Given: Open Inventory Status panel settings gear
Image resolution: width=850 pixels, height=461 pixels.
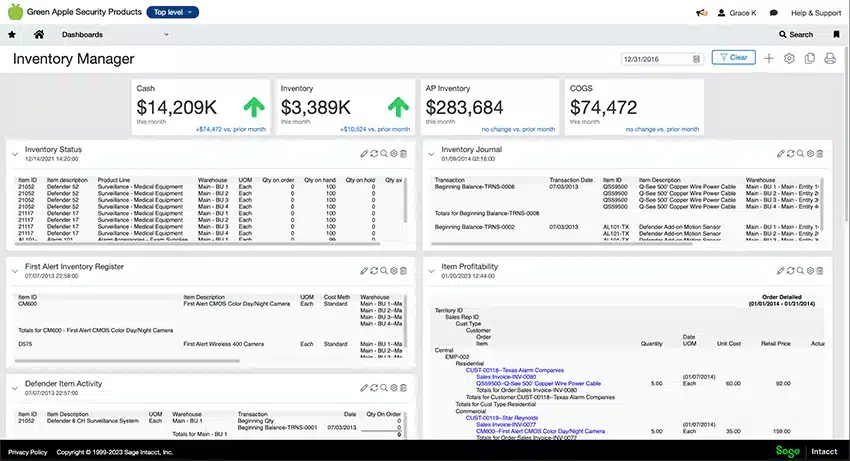Looking at the screenshot, I should point(394,153).
